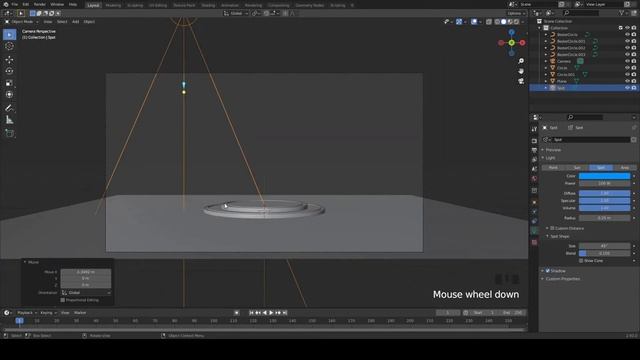Viewport: 640px width, 360px height.
Task: Click the viewport zoom magnifier icon
Action: tap(521, 61)
